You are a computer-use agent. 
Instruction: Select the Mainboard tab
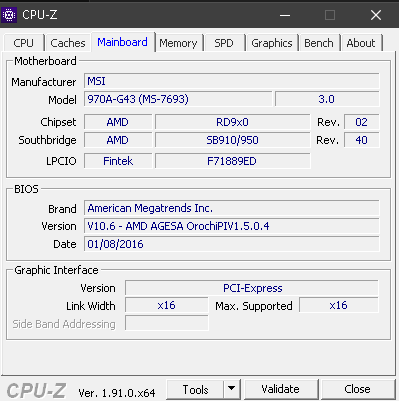point(122,42)
